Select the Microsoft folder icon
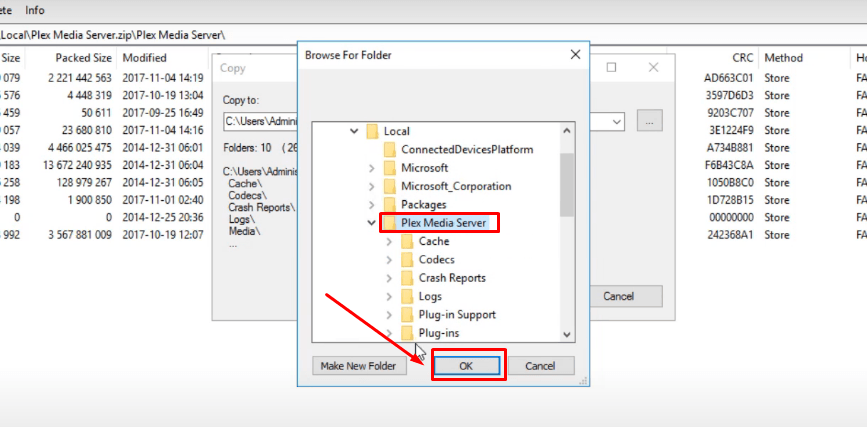The height and width of the screenshot is (427, 867). [390, 168]
